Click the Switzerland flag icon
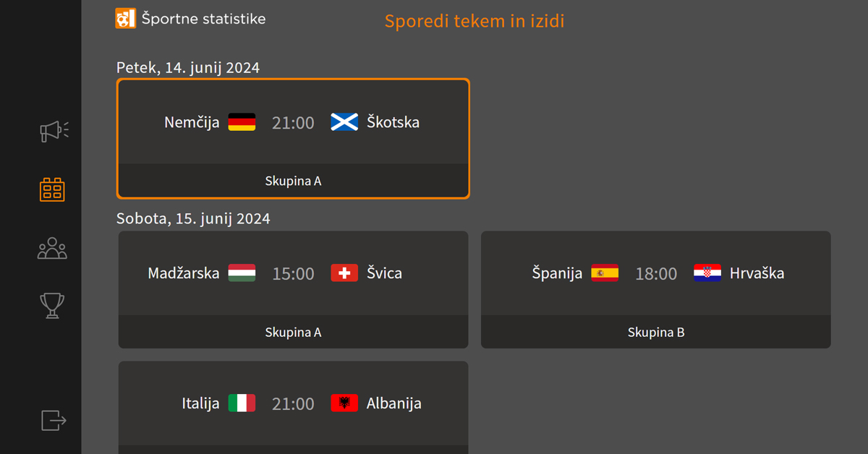The height and width of the screenshot is (454, 868). 344,273
